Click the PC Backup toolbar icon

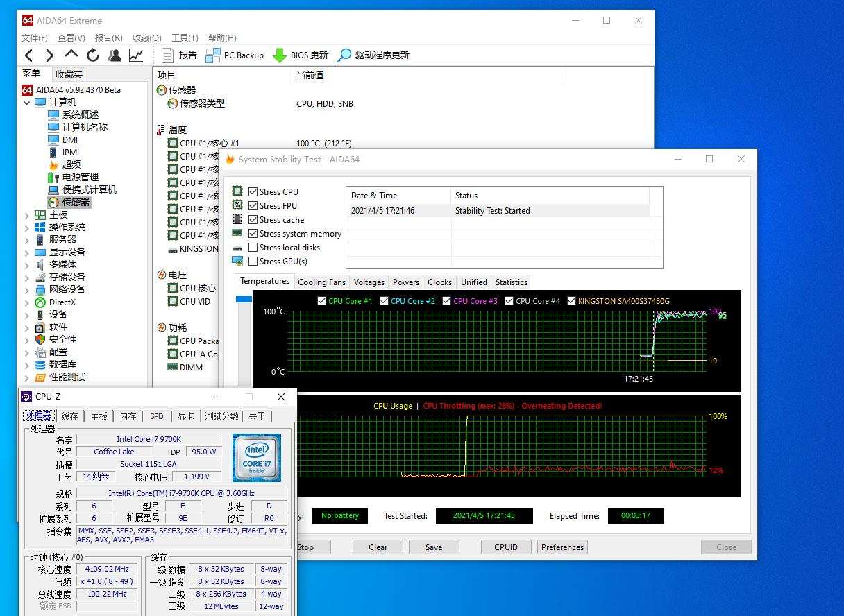213,55
